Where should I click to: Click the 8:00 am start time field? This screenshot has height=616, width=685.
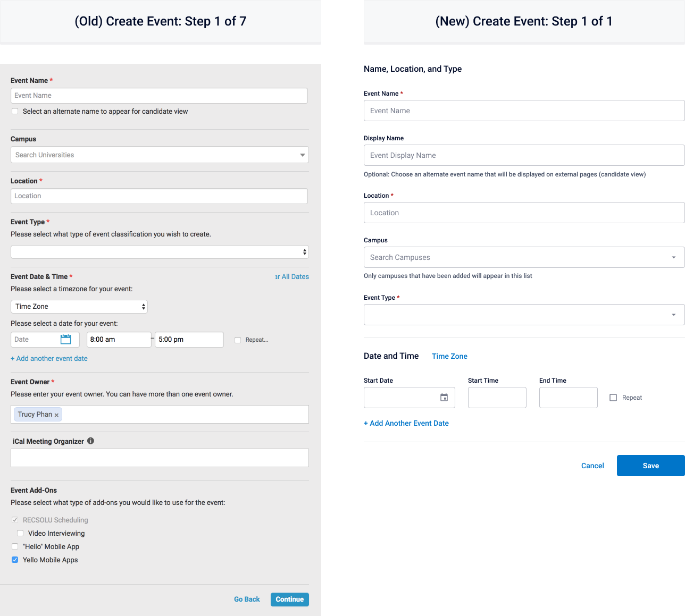[119, 340]
